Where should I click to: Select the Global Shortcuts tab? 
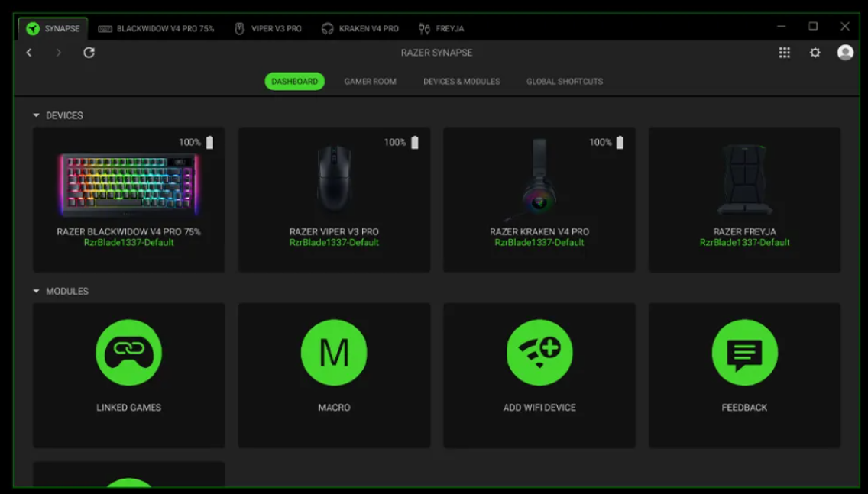[564, 82]
